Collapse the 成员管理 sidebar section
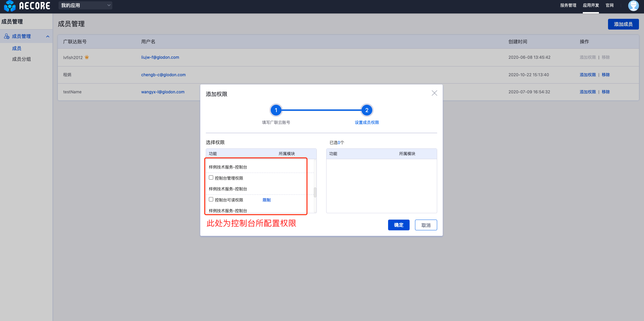The height and width of the screenshot is (321, 644). pos(48,36)
